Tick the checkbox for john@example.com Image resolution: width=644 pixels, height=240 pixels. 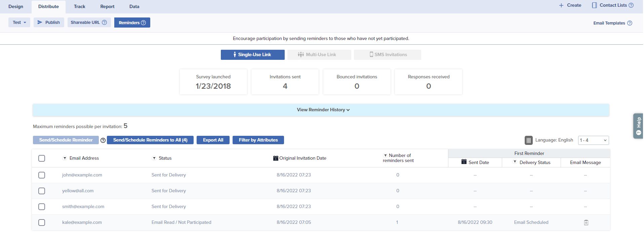click(42, 175)
